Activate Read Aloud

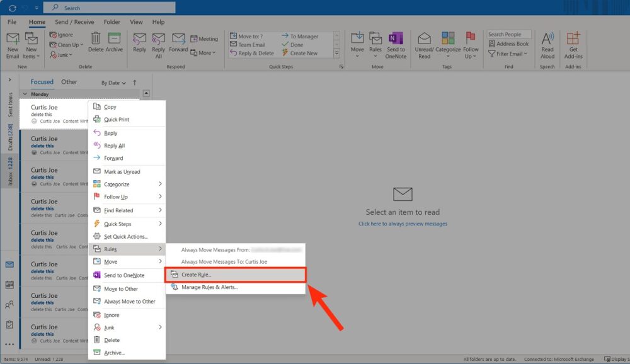pyautogui.click(x=547, y=44)
